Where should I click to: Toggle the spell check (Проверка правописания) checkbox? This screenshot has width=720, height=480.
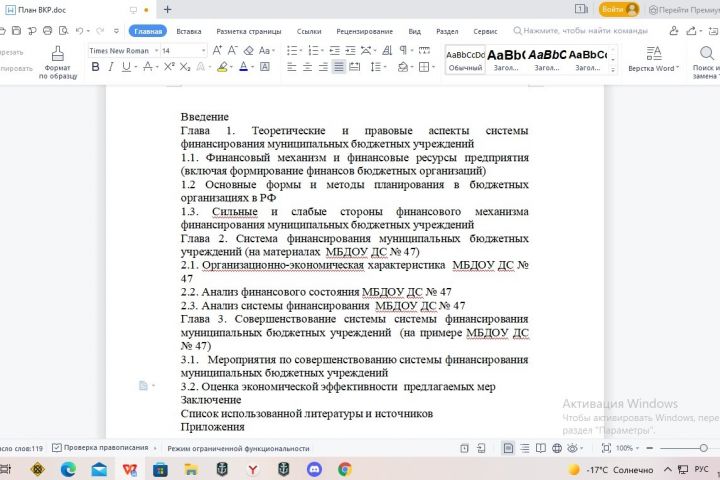[x=57, y=447]
